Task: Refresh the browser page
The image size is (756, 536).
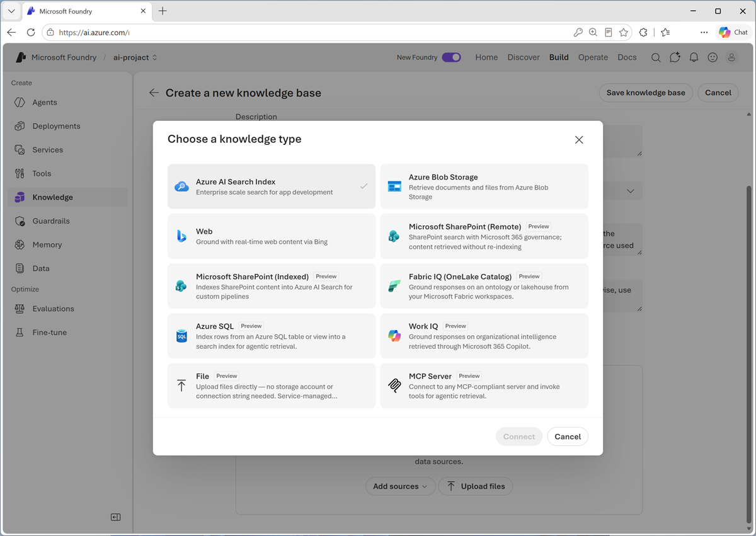Action: [x=31, y=32]
